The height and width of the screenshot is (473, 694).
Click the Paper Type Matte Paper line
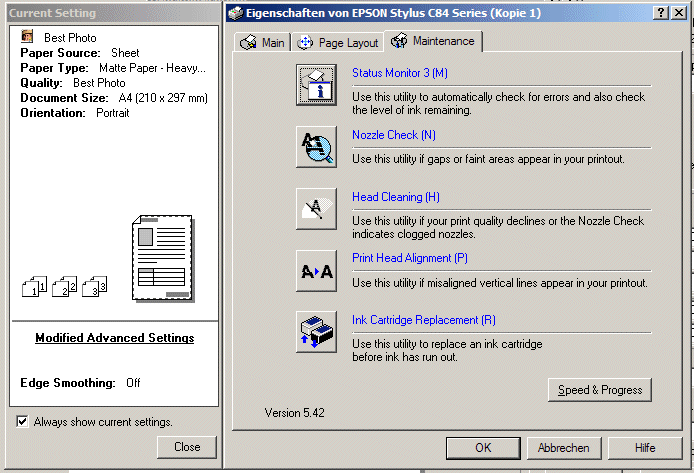pyautogui.click(x=113, y=68)
